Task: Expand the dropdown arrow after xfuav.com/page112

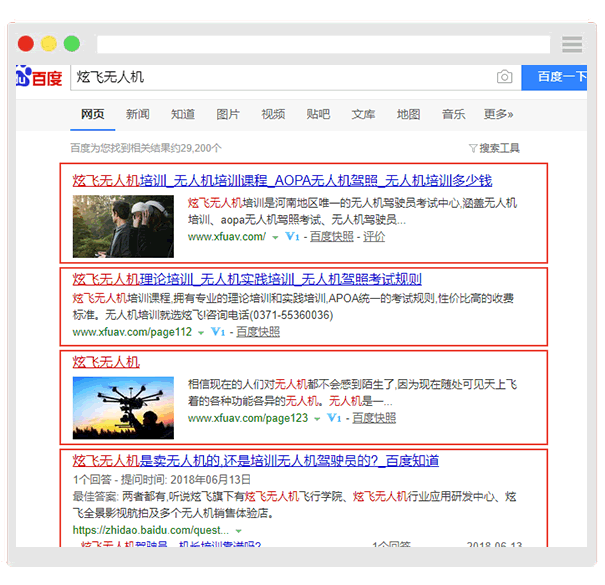Action: click(201, 333)
